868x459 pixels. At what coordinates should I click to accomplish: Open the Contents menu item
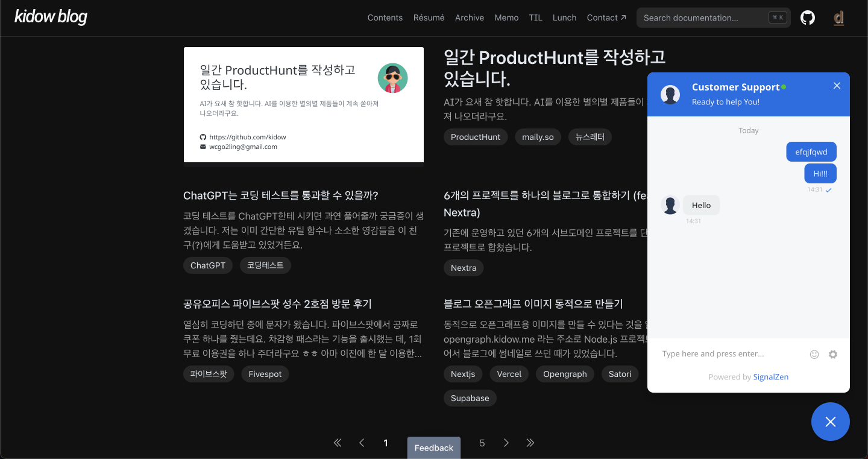pos(385,17)
